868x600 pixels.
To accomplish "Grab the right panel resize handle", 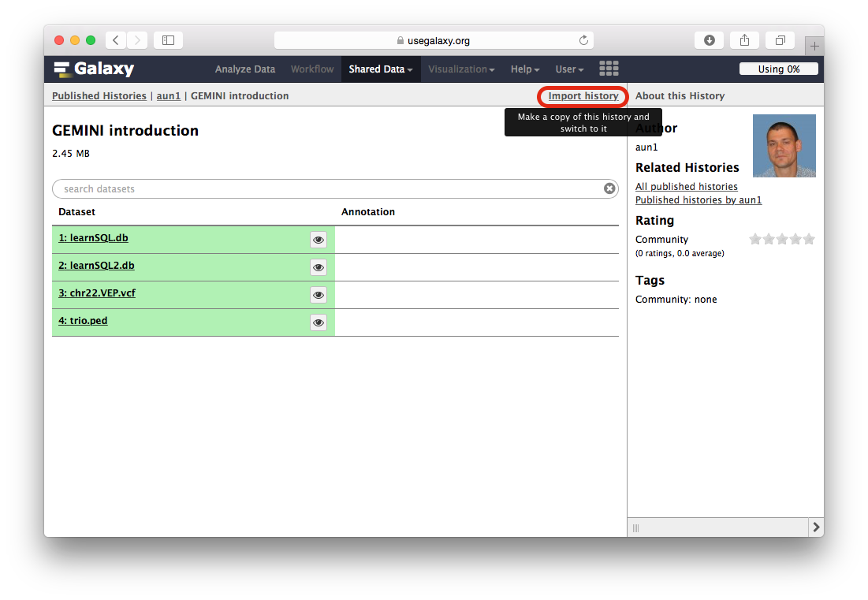I will (635, 528).
